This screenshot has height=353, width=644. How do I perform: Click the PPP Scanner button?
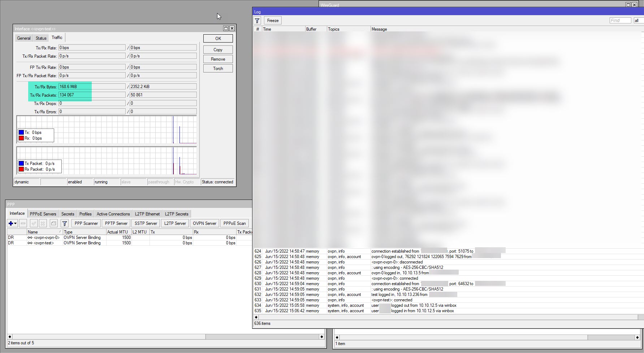(86, 223)
